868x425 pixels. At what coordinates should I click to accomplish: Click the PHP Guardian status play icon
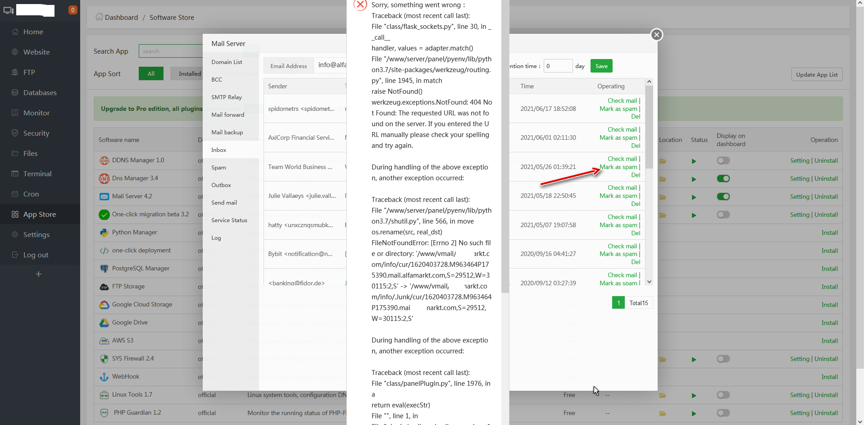[694, 413]
